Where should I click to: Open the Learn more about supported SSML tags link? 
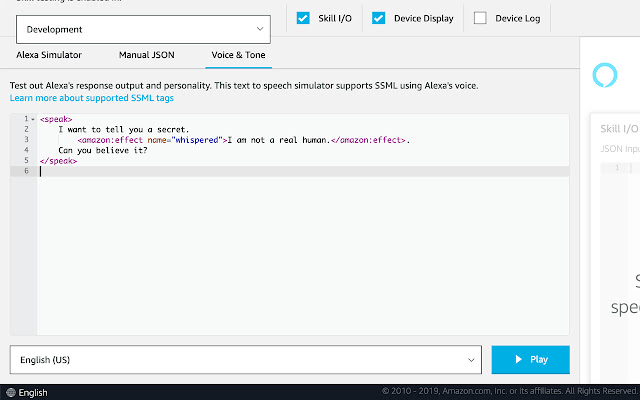92,98
